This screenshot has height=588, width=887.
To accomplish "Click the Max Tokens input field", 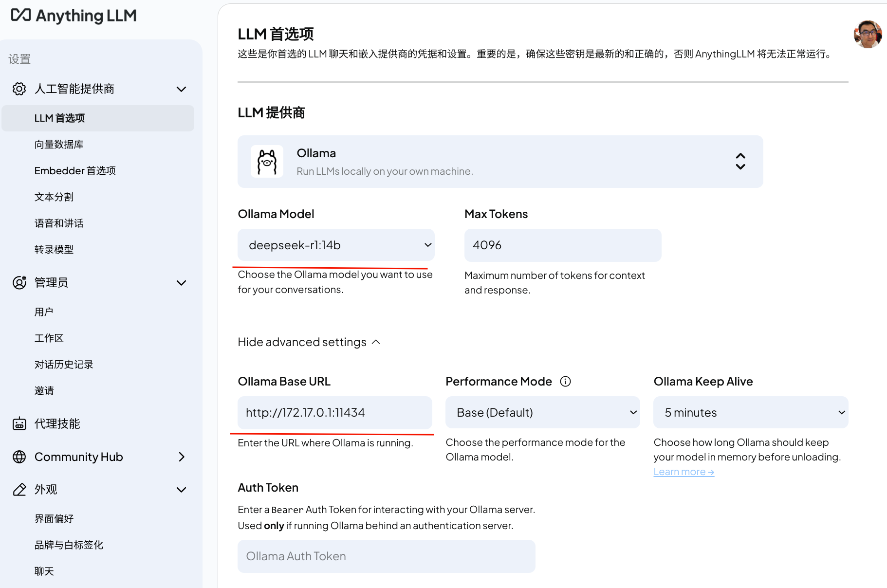I will (563, 245).
